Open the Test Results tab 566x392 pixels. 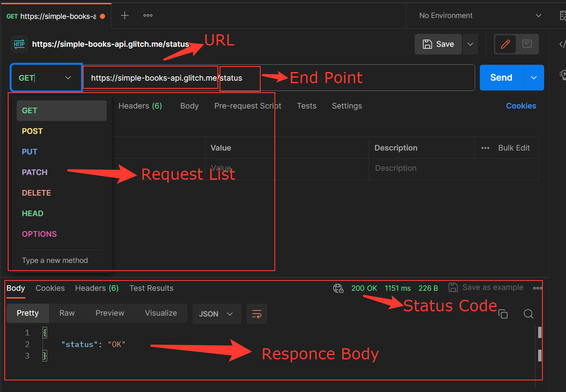[x=151, y=288]
